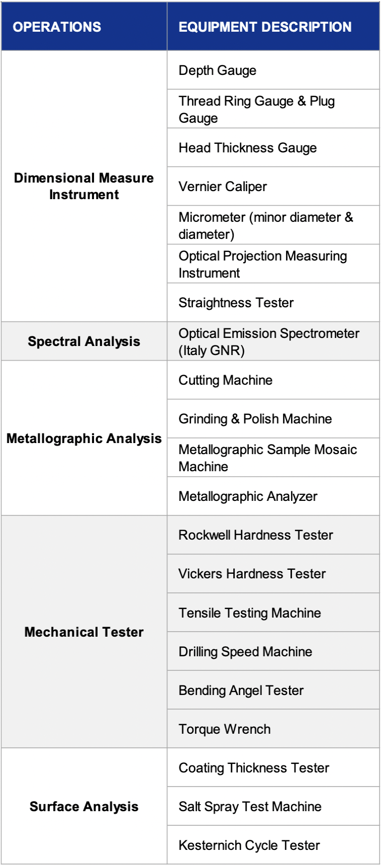Select the Depth Gauge cell

pos(273,70)
